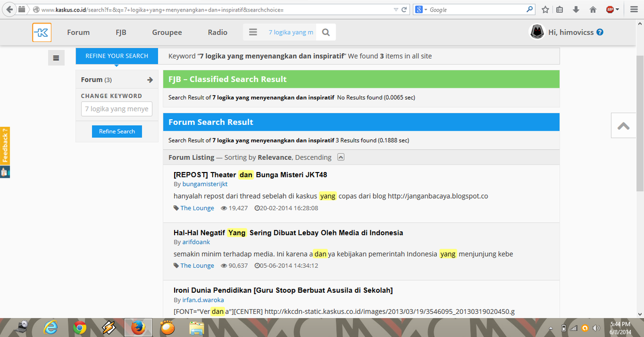
Task: Expand the Forum (3) filter arrow
Action: click(x=149, y=79)
